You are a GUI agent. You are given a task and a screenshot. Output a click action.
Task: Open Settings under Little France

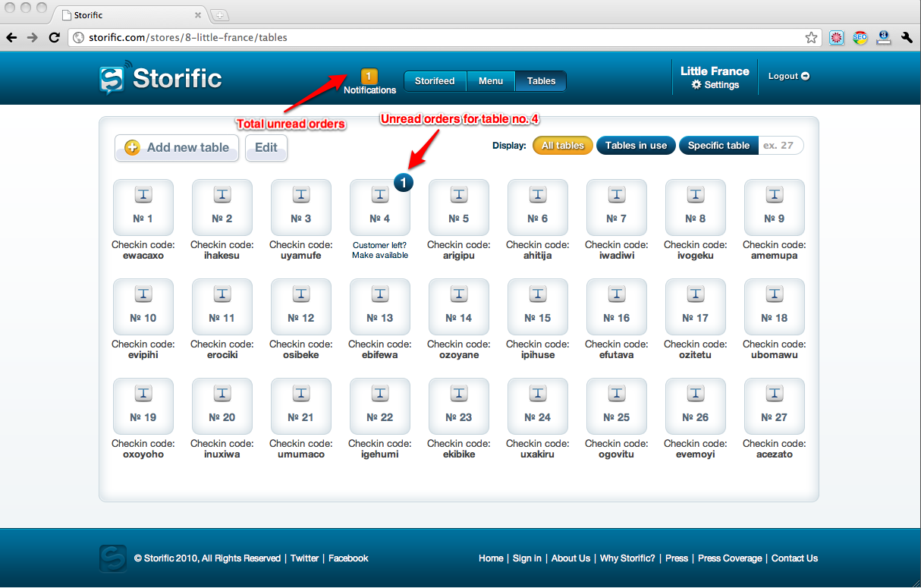point(715,85)
